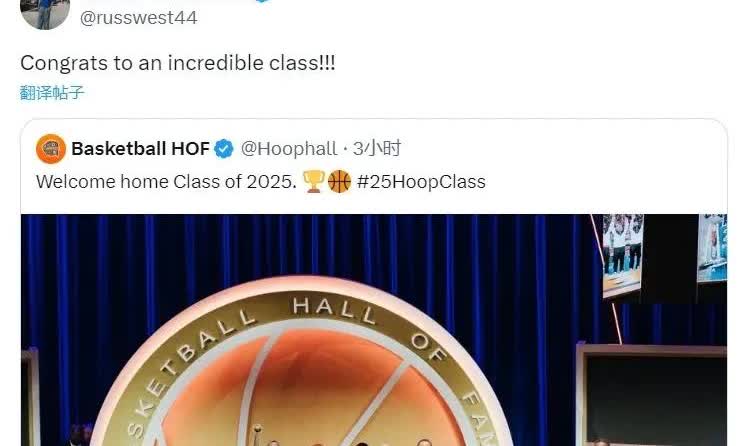Open the @russwest44 handle
Image resolution: width=744 pixels, height=446 pixels.
pos(139,18)
